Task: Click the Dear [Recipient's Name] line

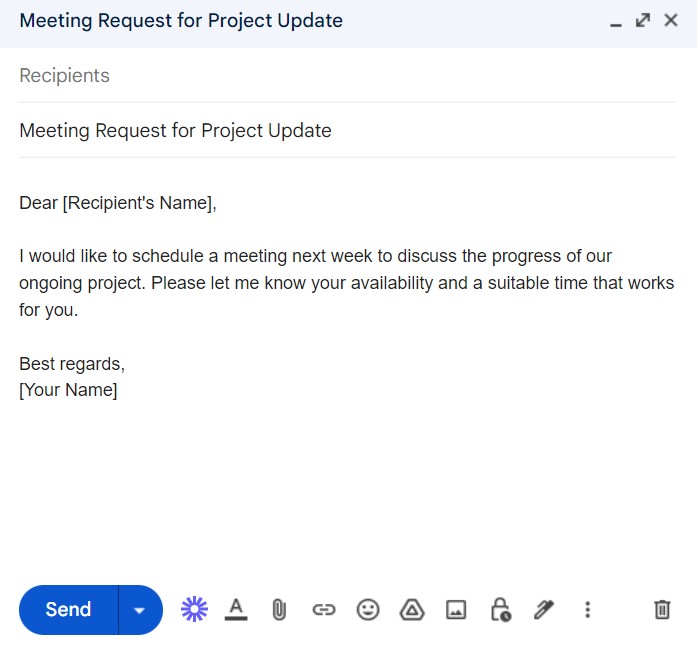Action: pos(118,203)
